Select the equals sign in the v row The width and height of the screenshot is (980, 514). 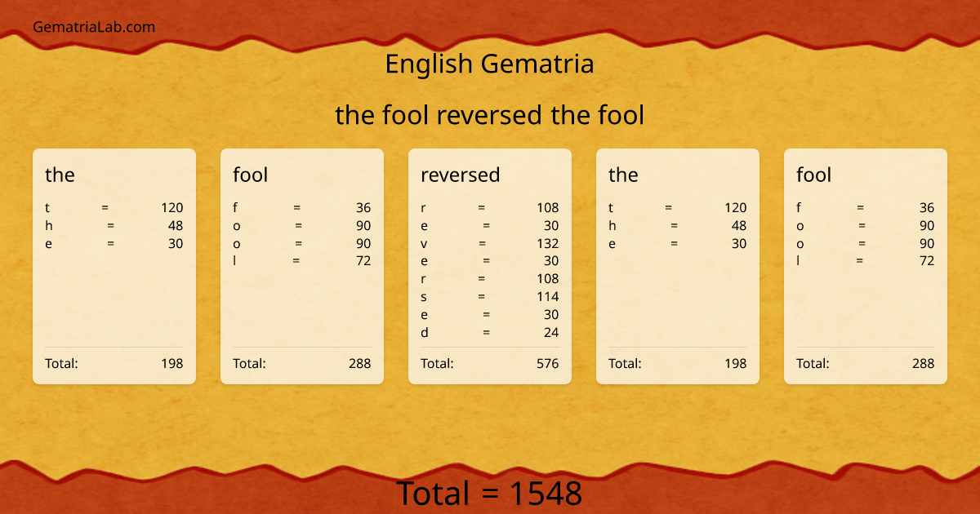pyautogui.click(x=483, y=243)
